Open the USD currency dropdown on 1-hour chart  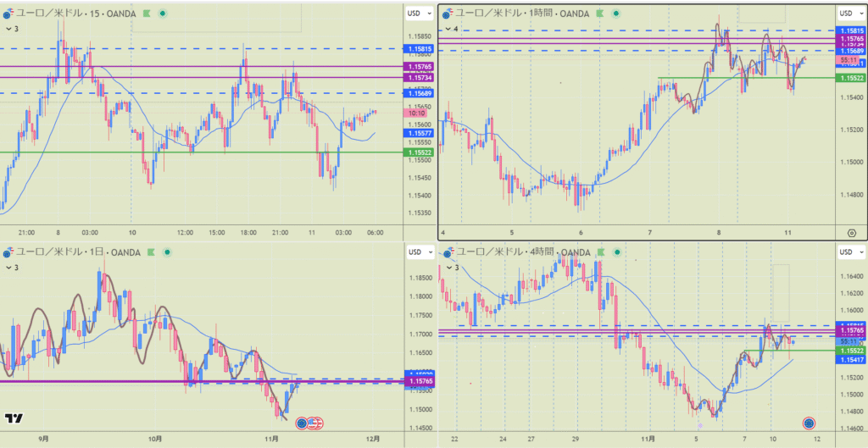tap(845, 13)
